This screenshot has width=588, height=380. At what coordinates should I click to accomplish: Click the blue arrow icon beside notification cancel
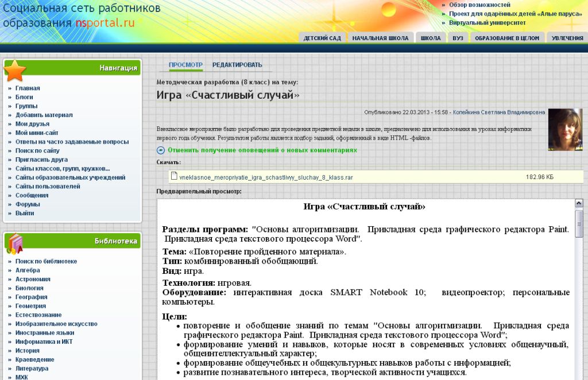(161, 150)
